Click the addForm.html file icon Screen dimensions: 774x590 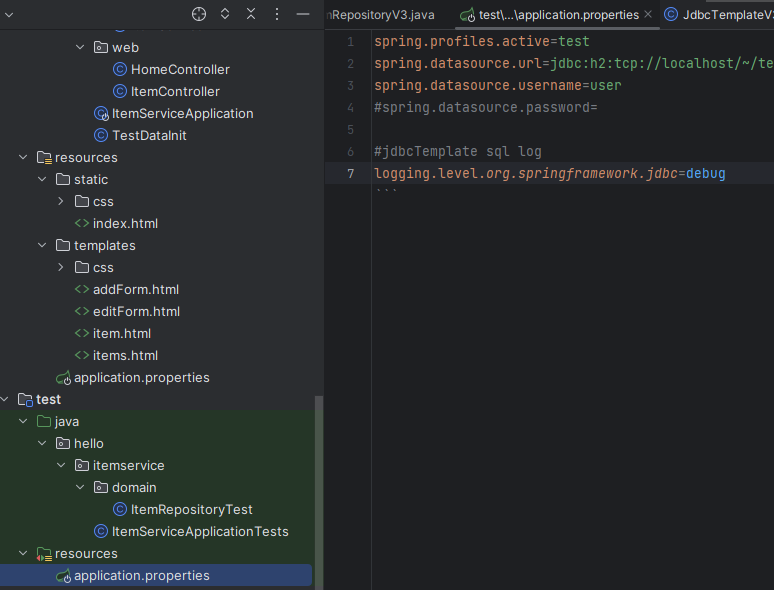(82, 289)
